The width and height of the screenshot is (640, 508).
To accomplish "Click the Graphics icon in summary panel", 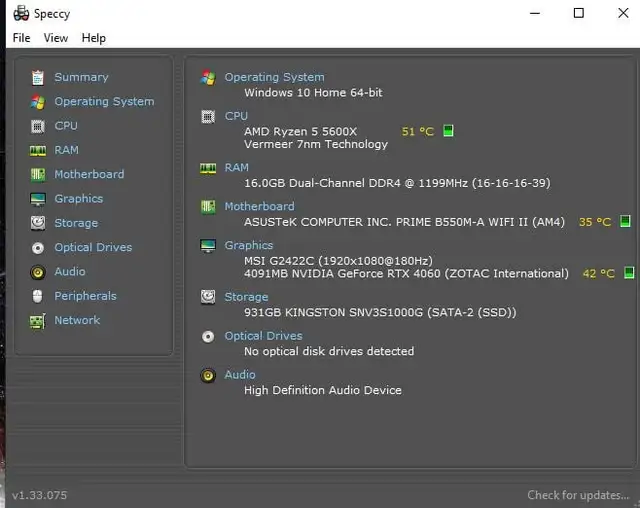I will 208,246.
